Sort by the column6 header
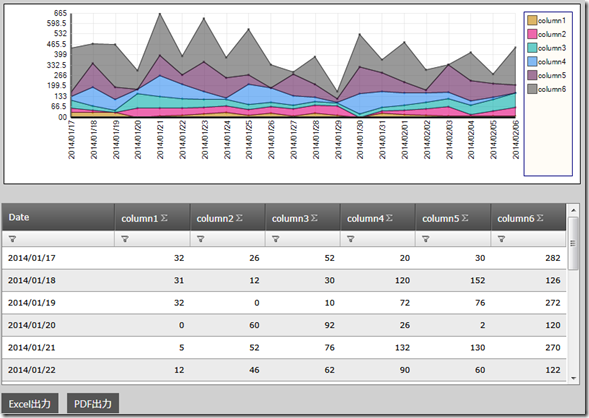This screenshot has height=418, width=589. click(x=528, y=217)
